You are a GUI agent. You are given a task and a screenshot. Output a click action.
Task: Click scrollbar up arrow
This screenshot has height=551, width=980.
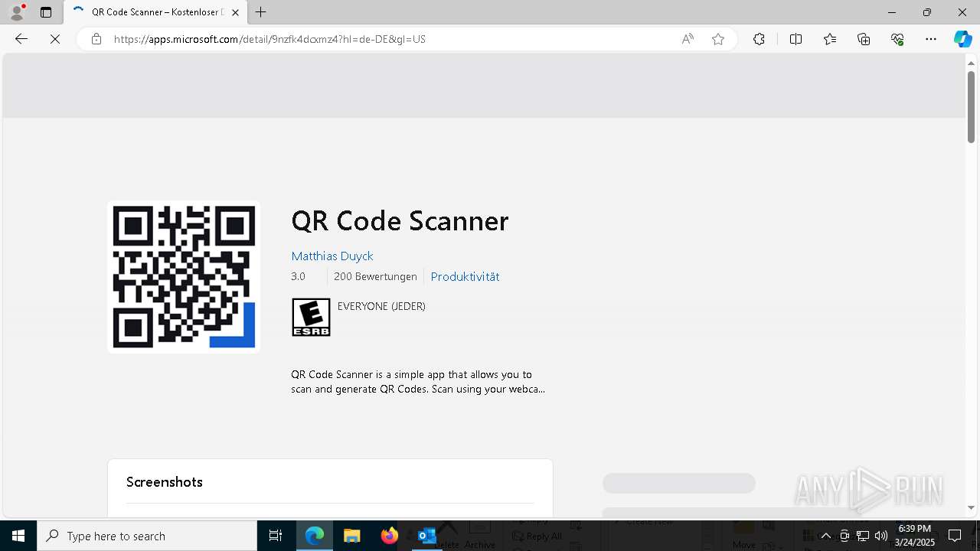coord(972,63)
